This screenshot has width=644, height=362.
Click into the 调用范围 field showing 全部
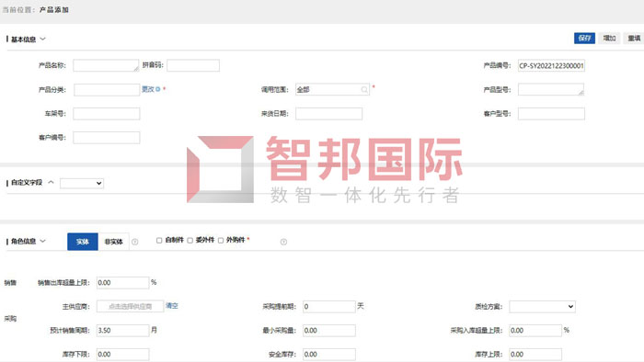tap(332, 89)
